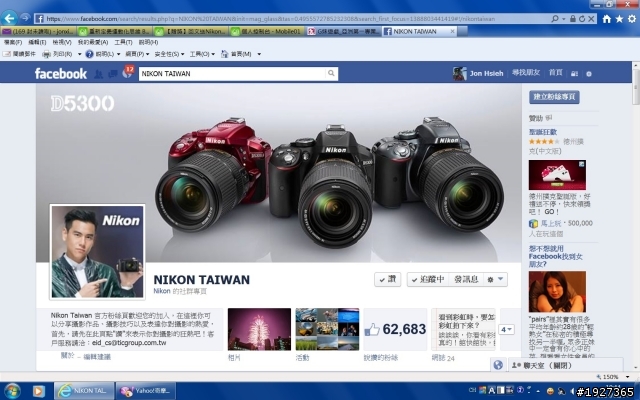Open Facebook friend requests icon

tap(98, 74)
